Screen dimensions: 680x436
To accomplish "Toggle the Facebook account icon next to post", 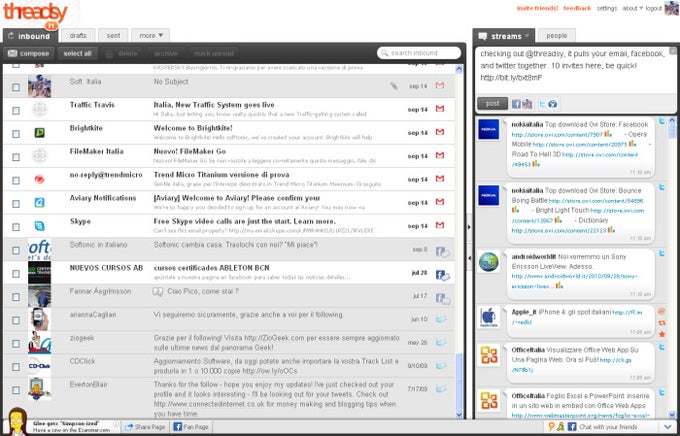I will click(x=516, y=104).
